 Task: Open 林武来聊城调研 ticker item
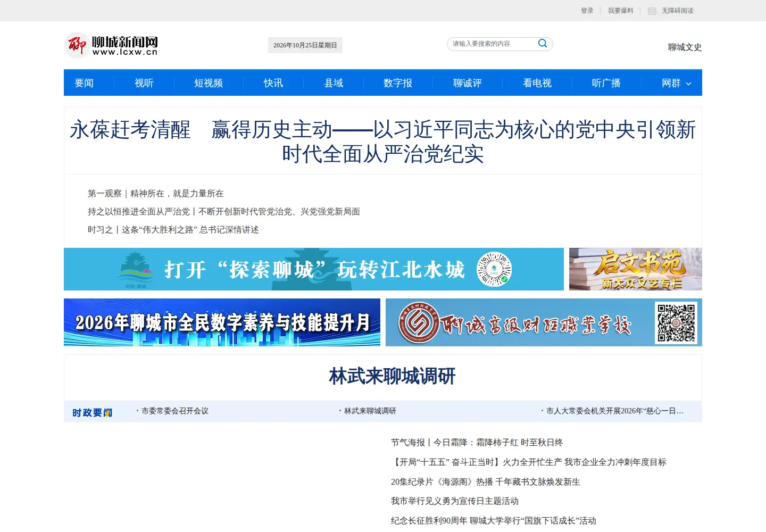[x=370, y=411]
